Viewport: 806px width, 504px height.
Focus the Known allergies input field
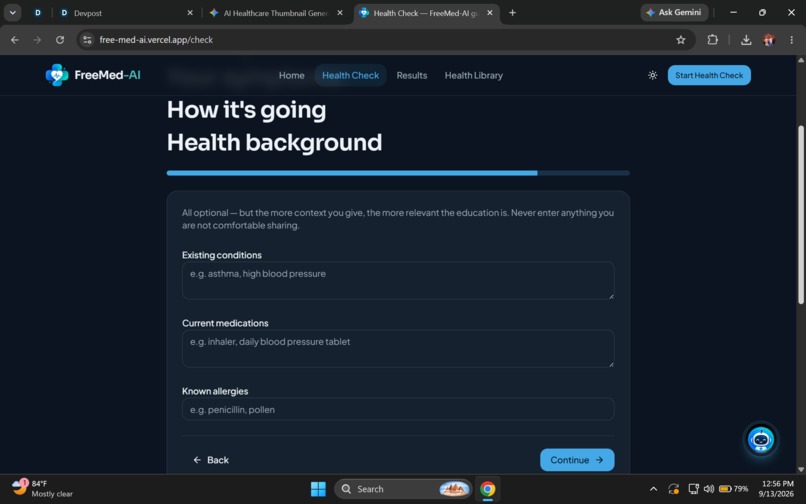click(398, 409)
